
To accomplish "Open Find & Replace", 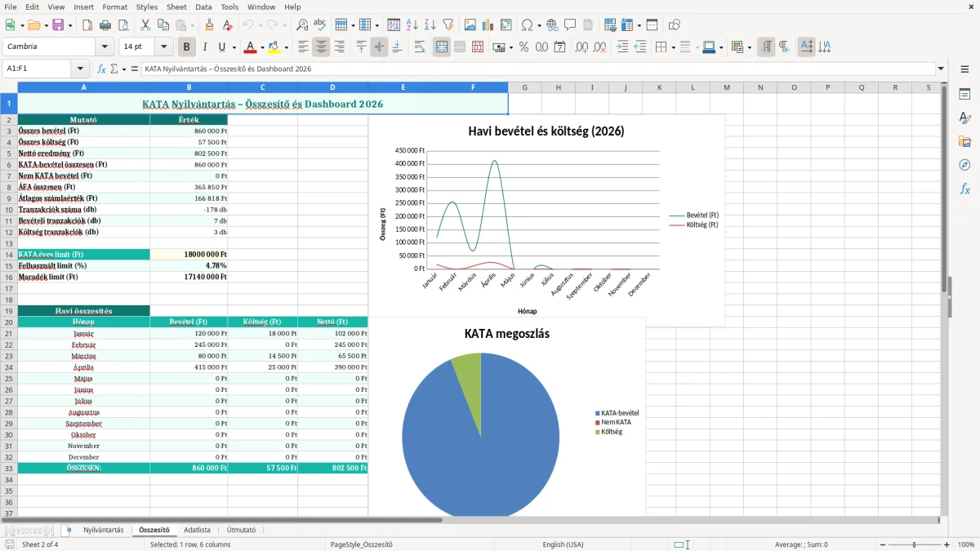I will (302, 25).
